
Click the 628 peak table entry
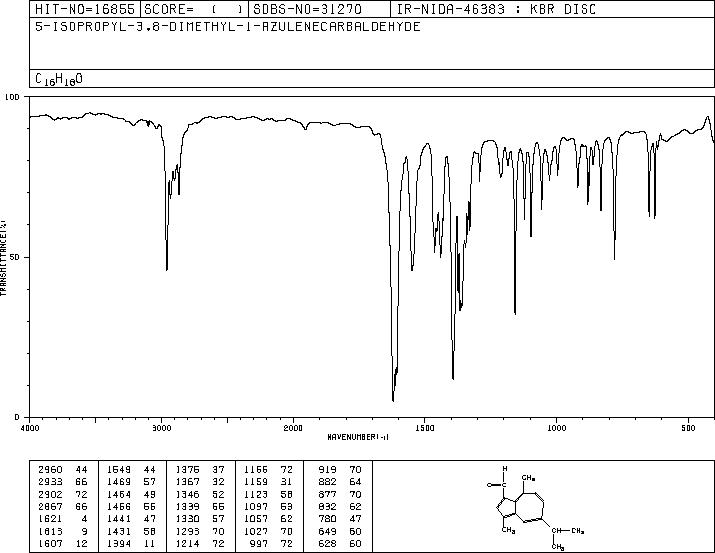tap(340, 544)
